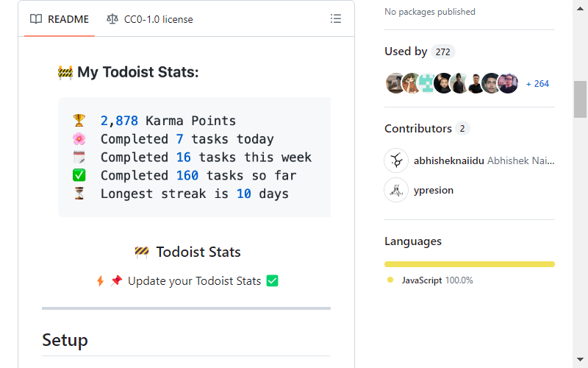
Task: Open the Used by 272 dependents link
Action: 420,52
